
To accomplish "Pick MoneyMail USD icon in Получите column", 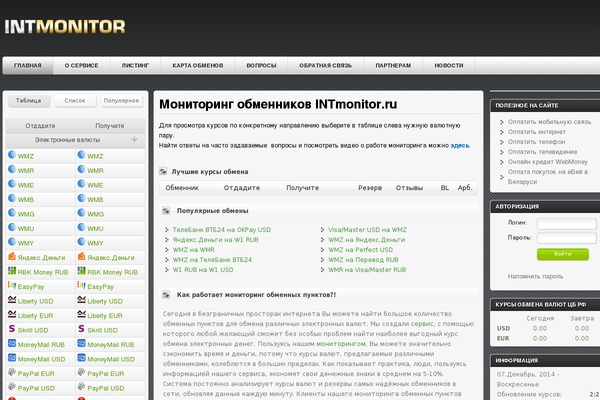I will click(81, 358).
